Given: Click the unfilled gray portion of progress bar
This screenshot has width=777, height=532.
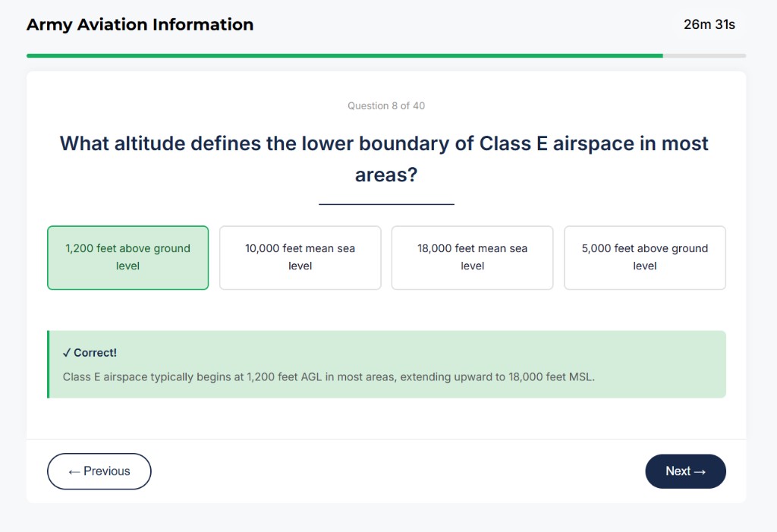Looking at the screenshot, I should 706,55.
